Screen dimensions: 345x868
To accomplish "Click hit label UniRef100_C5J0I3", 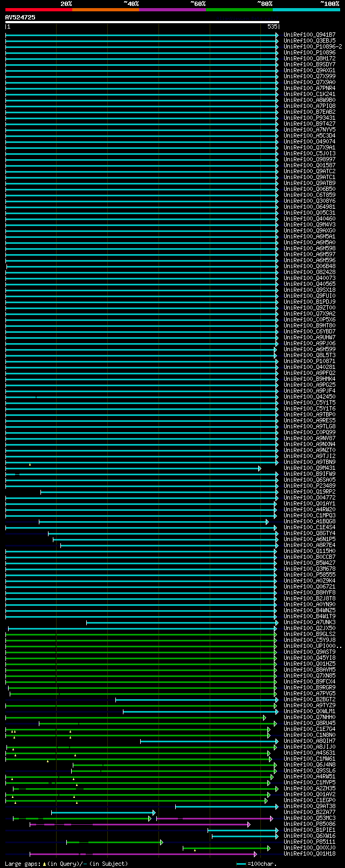I will 309,153.
